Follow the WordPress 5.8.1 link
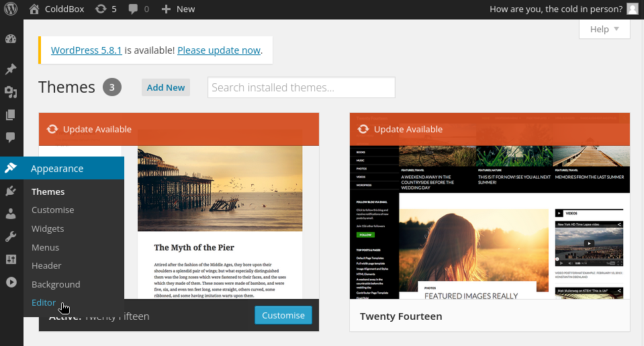 click(86, 50)
